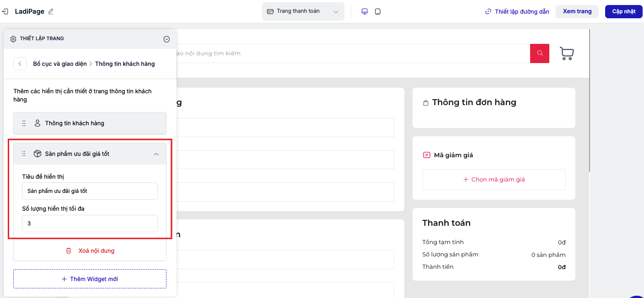Click the trash icon next to Xoá nội dung

[x=69, y=251]
